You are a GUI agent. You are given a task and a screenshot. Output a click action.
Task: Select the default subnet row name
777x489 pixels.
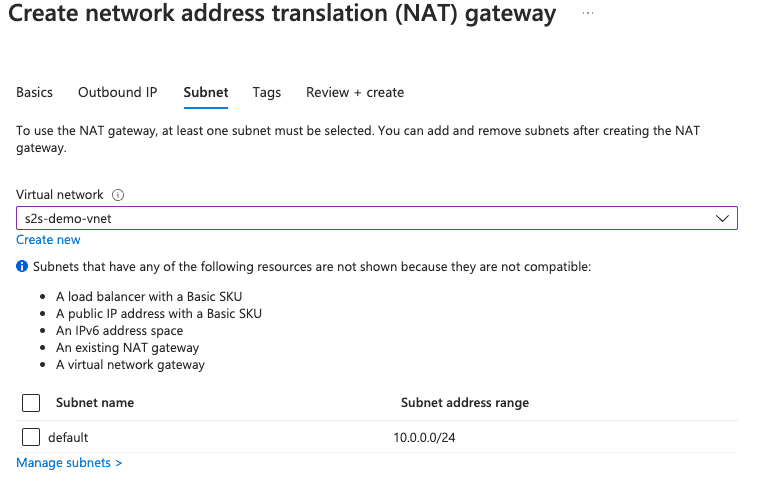[x=68, y=437]
